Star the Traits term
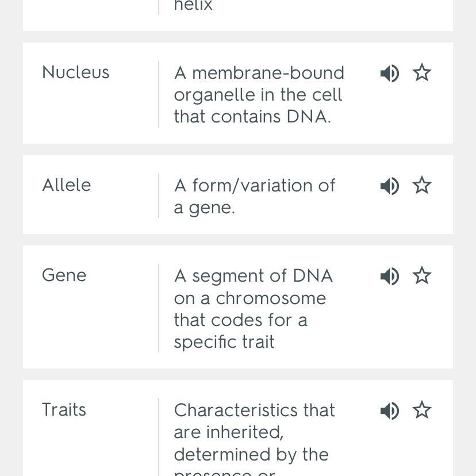 (422, 410)
